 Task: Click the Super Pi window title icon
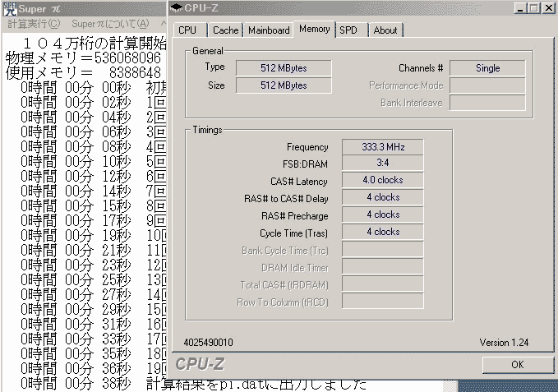(10, 9)
